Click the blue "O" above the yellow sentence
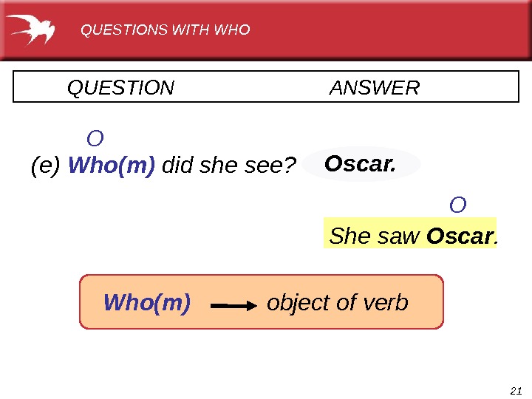 point(458,205)
